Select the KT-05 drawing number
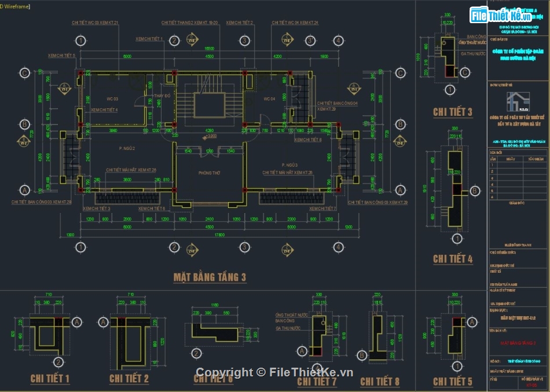 531,385
